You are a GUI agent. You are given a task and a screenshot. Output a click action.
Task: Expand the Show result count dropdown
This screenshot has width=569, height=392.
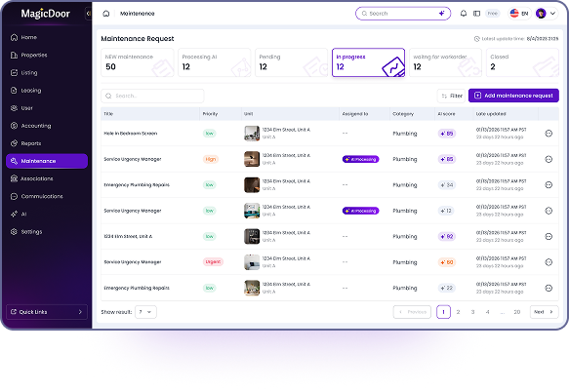[x=145, y=312]
